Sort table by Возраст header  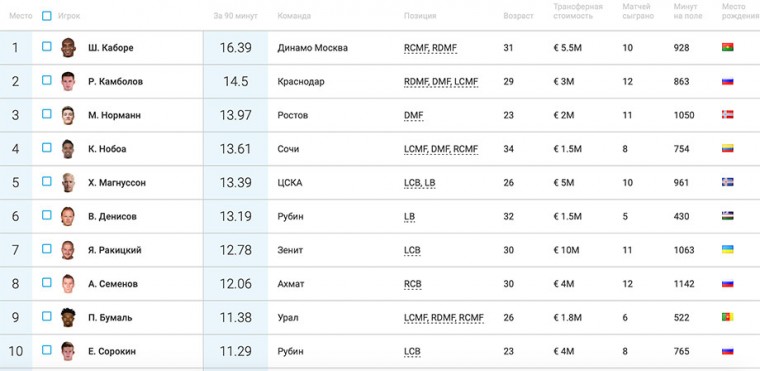coord(518,16)
